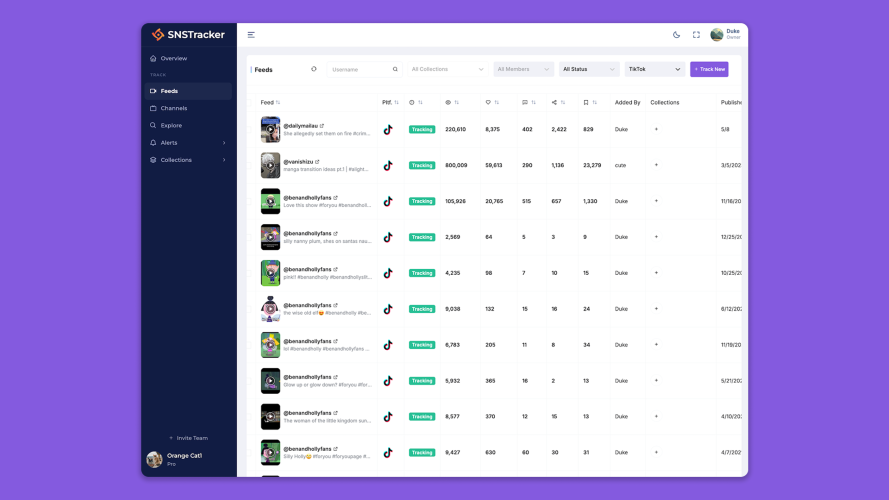This screenshot has width=889, height=500.
Task: Expand the Alerts sidebar menu
Action: (x=188, y=143)
